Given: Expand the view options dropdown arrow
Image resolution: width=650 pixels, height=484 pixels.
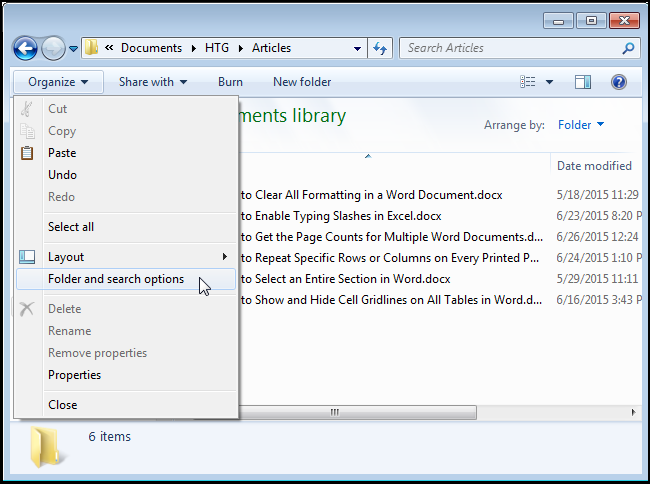Looking at the screenshot, I should tap(550, 82).
